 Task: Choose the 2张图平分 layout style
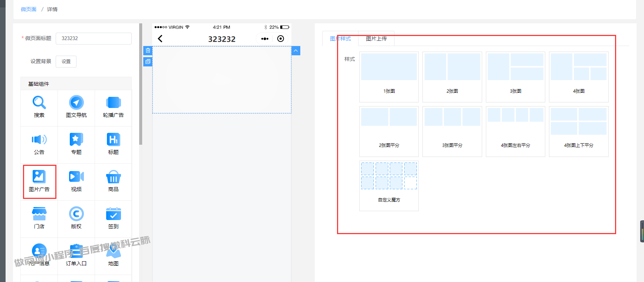click(389, 131)
